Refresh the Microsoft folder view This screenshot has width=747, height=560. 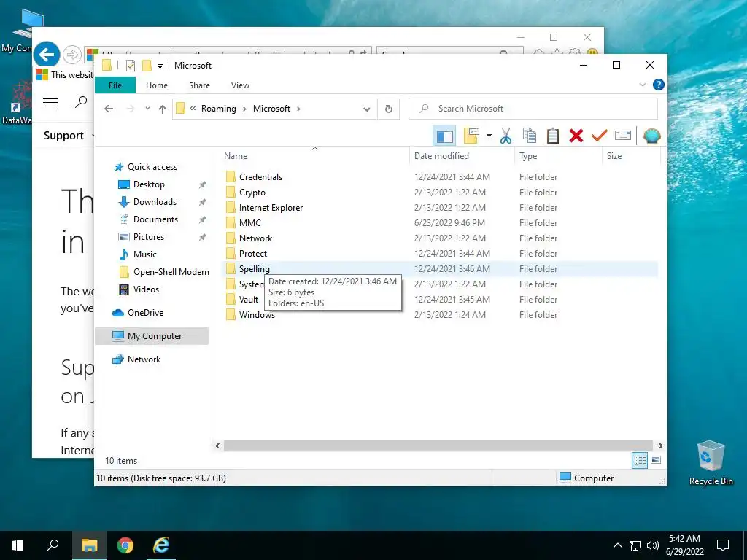click(x=389, y=109)
